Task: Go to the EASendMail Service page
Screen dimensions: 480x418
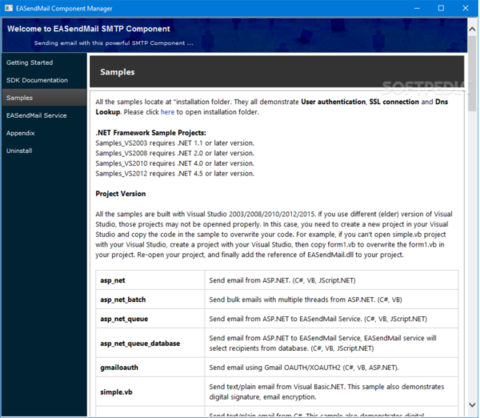Action: tap(36, 115)
